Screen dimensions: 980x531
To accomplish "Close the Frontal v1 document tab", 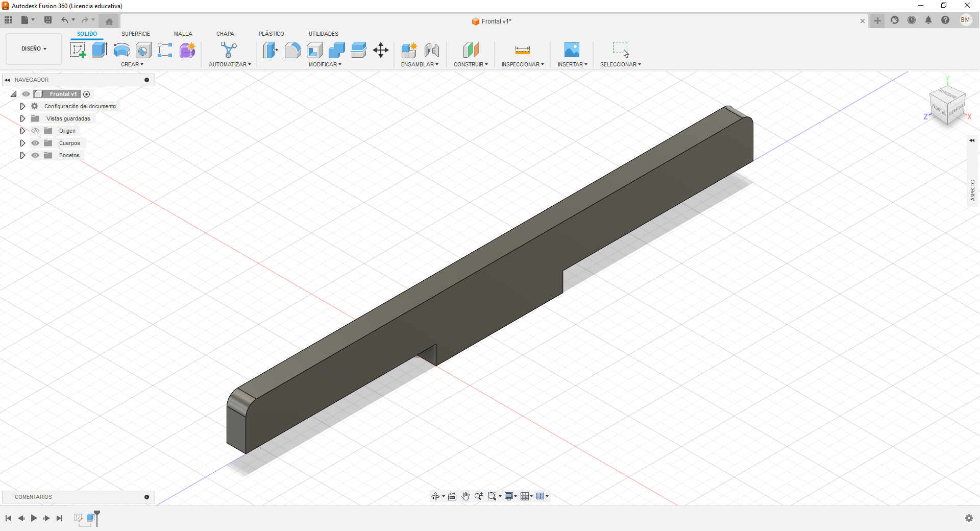I will click(x=863, y=21).
